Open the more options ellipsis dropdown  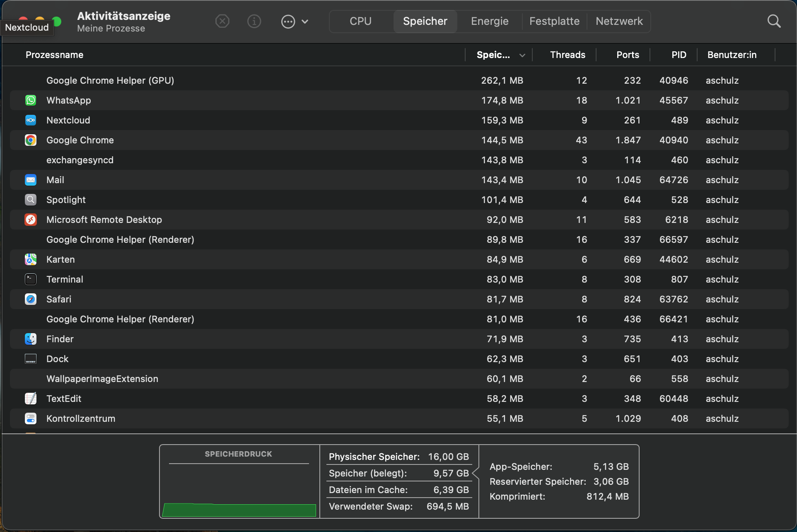[x=288, y=21]
